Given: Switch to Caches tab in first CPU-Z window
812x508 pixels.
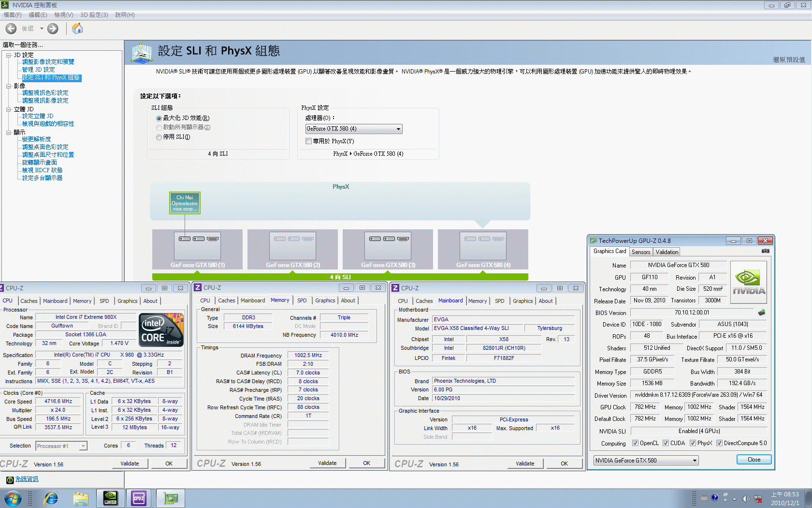Looking at the screenshot, I should pyautogui.click(x=29, y=301).
